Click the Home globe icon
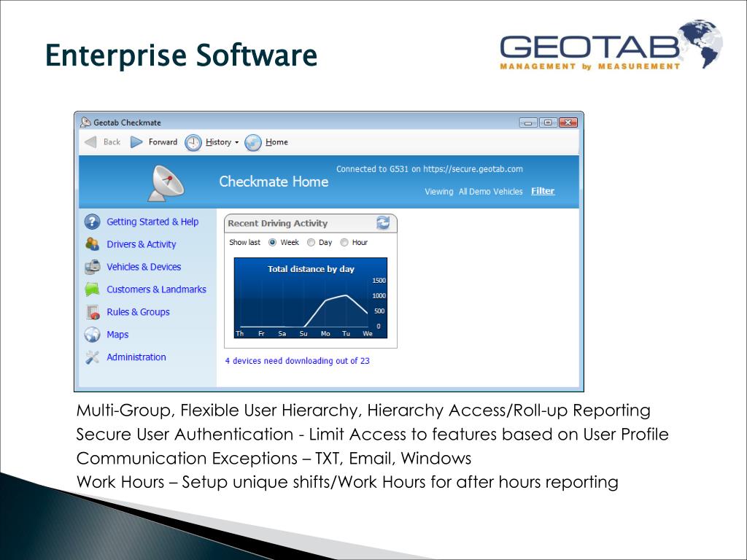 point(253,142)
